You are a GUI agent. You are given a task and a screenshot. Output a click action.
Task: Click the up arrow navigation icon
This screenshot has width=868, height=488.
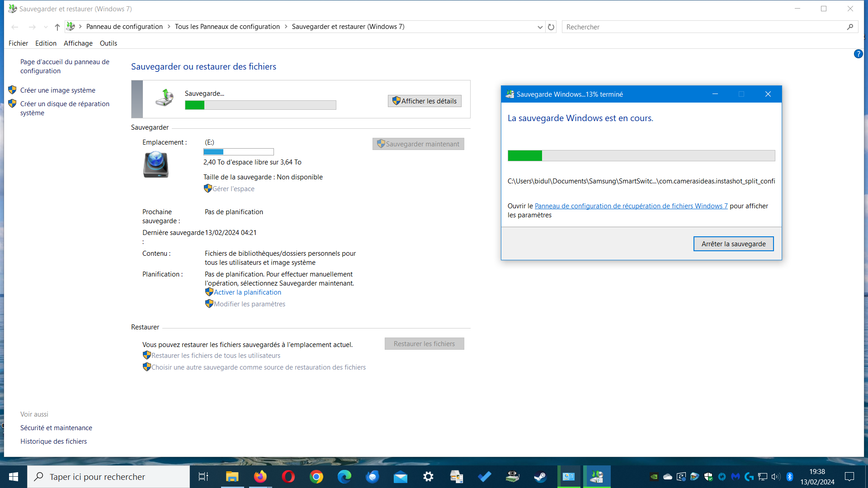[x=57, y=27]
